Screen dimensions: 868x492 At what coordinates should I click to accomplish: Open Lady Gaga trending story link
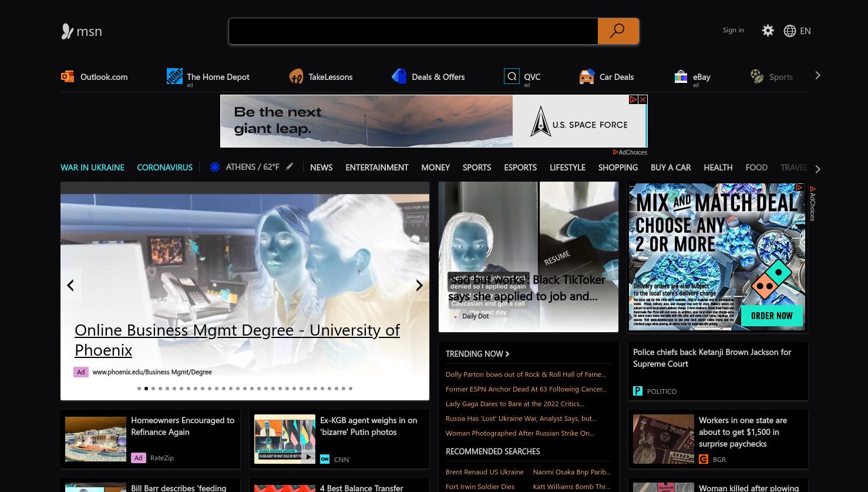pyautogui.click(x=514, y=404)
